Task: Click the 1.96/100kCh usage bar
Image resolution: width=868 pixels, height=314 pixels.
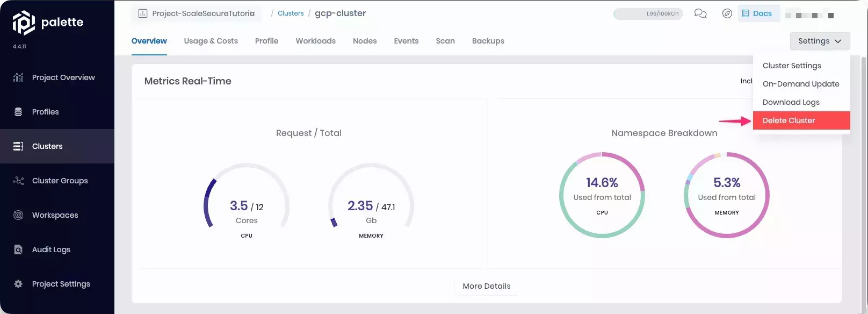Action: click(648, 13)
